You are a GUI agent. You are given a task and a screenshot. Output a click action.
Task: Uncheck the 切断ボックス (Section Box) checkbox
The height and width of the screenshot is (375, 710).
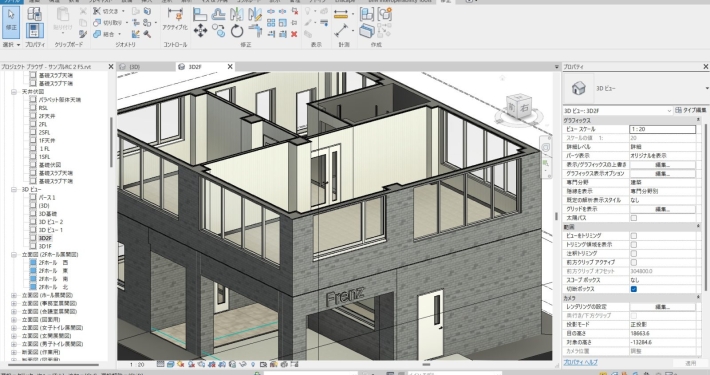(633, 289)
